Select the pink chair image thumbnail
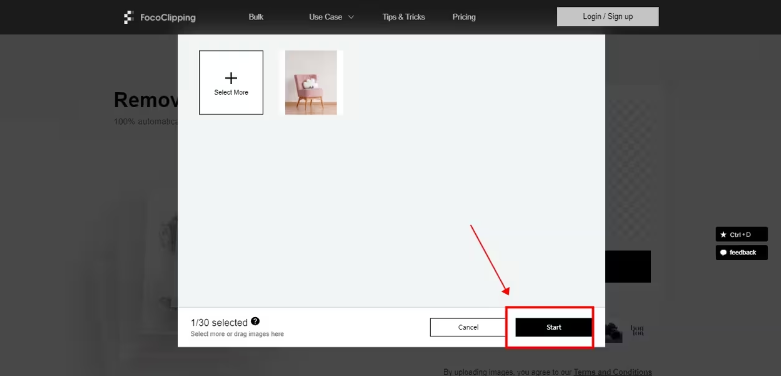Image resolution: width=781 pixels, height=376 pixels. pyautogui.click(x=311, y=83)
